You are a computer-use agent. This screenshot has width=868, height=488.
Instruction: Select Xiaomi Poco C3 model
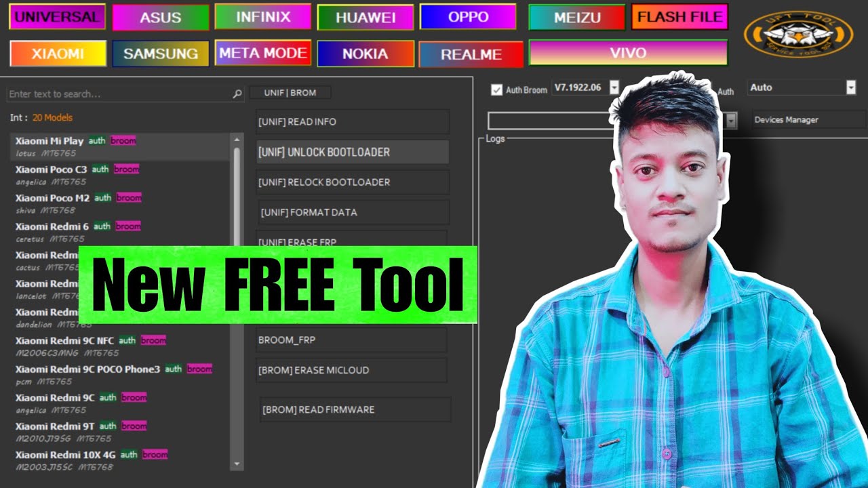tap(121, 176)
